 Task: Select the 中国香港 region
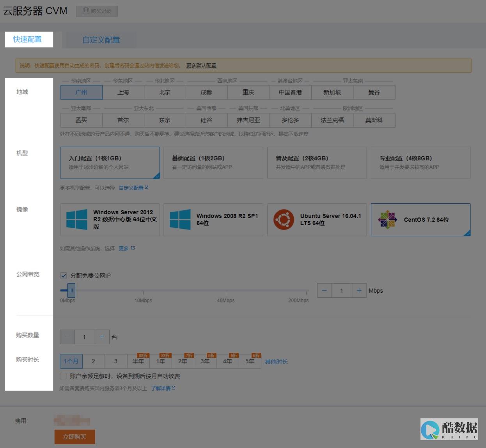tap(290, 92)
